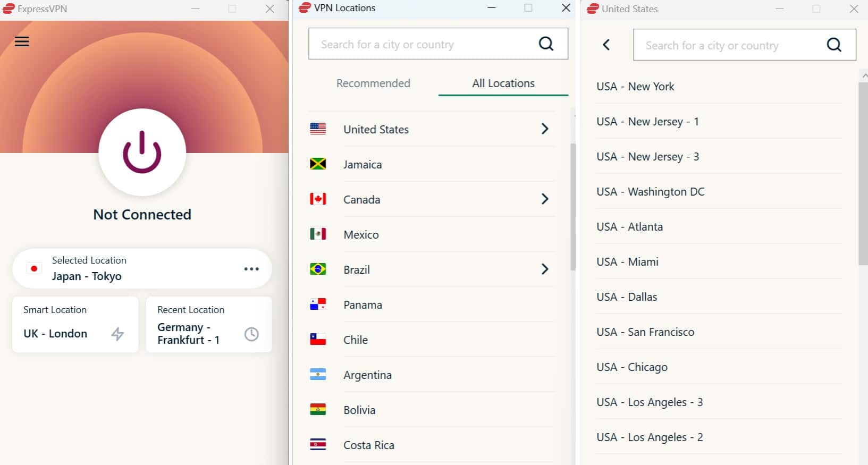Image resolution: width=868 pixels, height=465 pixels.
Task: Click the clock icon in Recent Location card
Action: [x=251, y=334]
